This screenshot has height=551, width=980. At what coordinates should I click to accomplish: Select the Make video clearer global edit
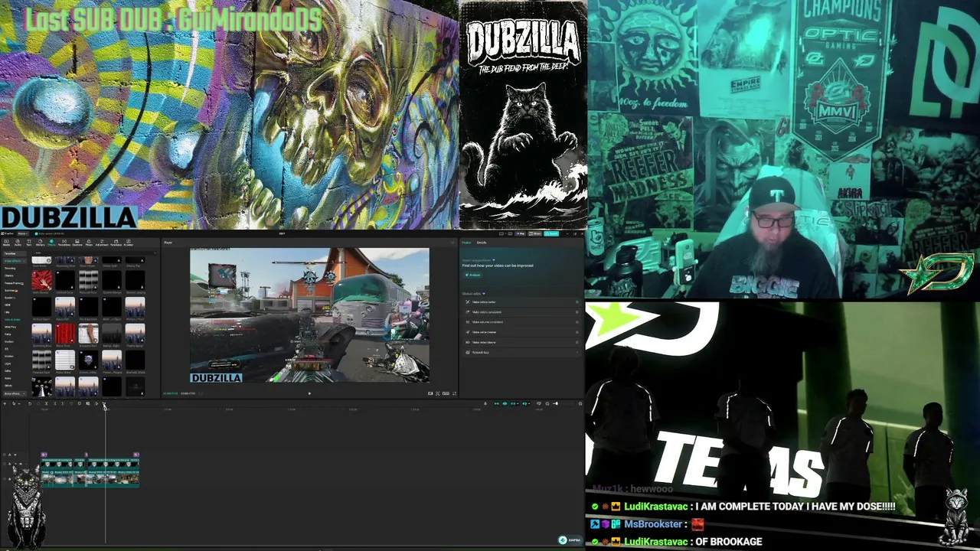click(x=521, y=342)
